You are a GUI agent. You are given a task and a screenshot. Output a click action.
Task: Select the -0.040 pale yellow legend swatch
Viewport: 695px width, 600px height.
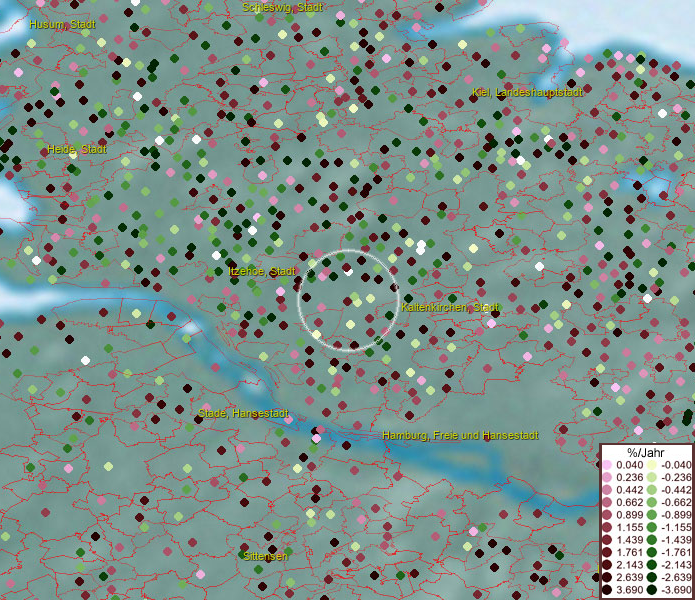(652, 465)
